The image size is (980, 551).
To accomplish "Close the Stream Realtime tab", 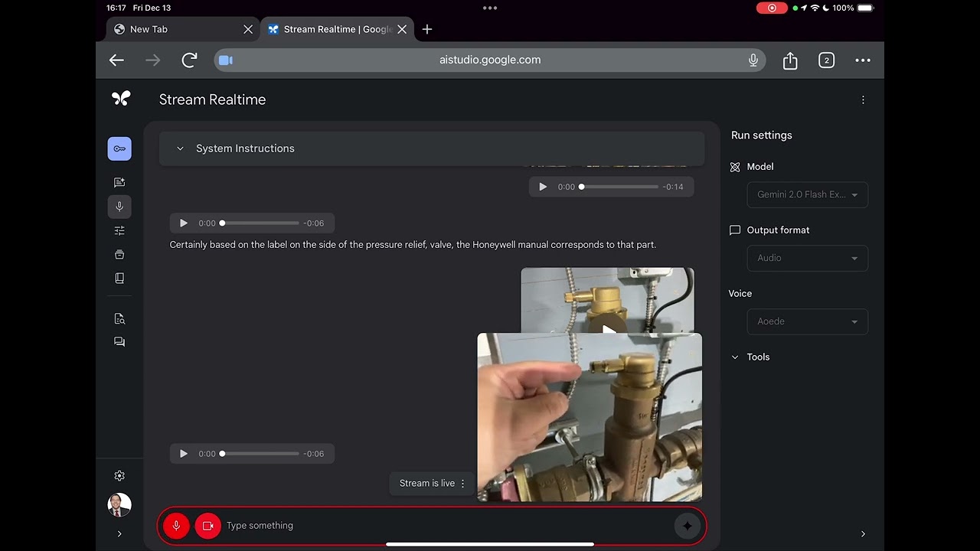I will [402, 29].
